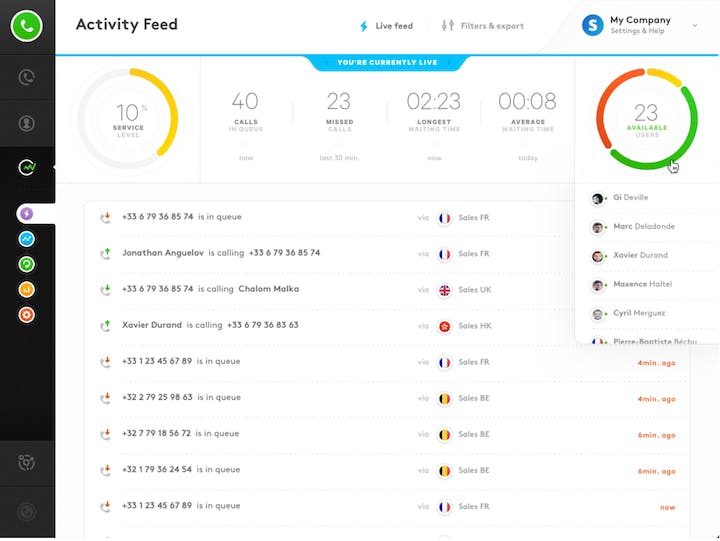
Task: Click the Live feed lightning bolt icon
Action: tap(364, 26)
